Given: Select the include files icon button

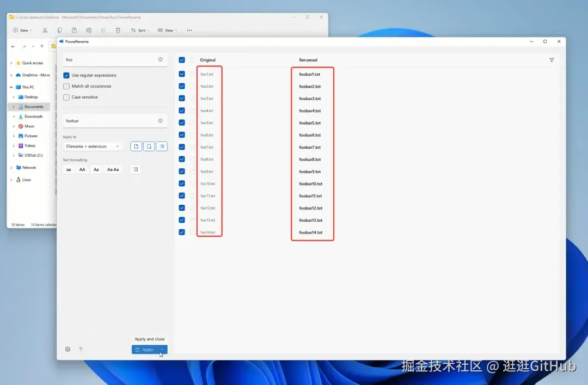Looking at the screenshot, I should pos(136,146).
